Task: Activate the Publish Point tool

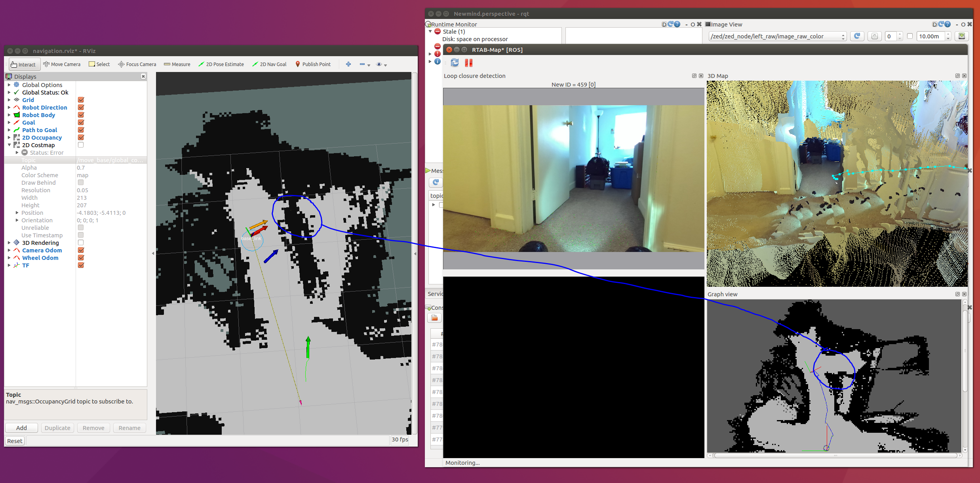Action: [313, 64]
